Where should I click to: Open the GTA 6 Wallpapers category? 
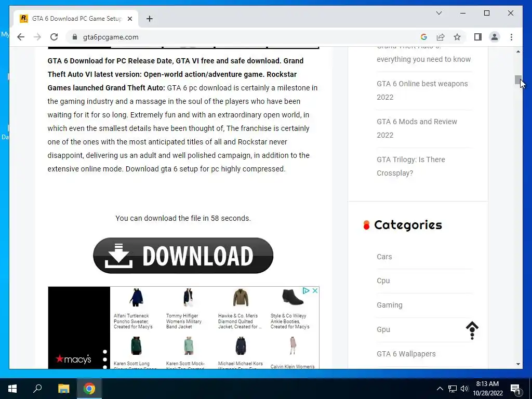(x=406, y=353)
